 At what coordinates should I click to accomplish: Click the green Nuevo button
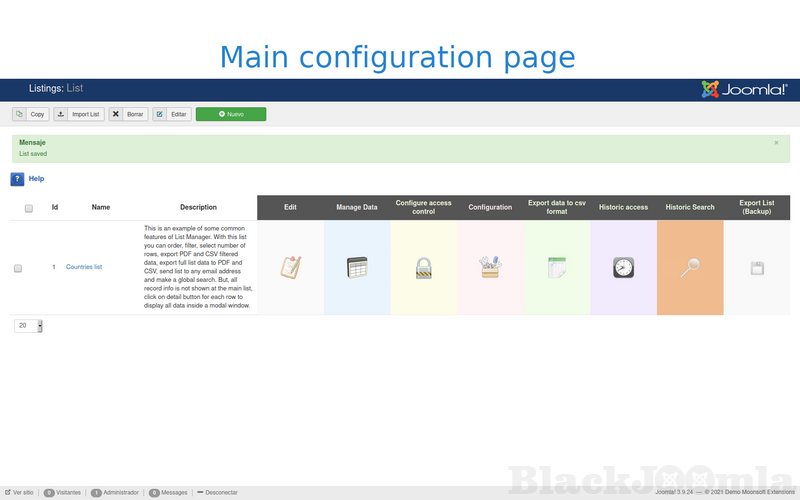click(231, 114)
